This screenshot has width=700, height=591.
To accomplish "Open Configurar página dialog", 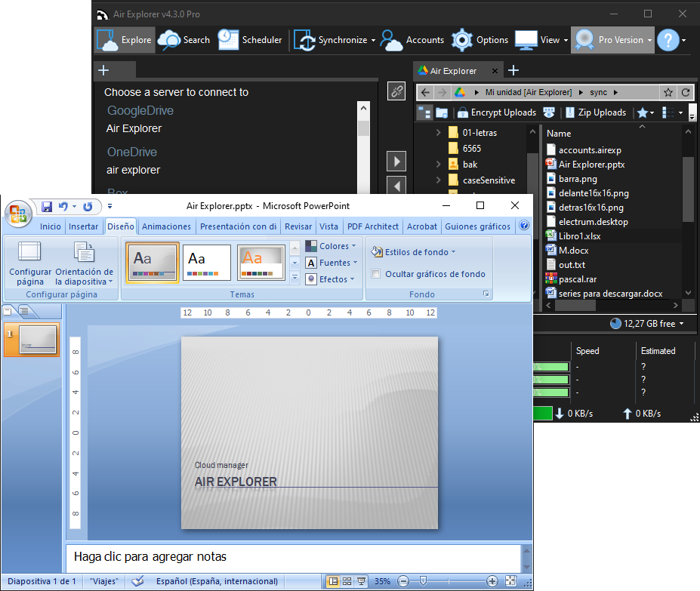I will pyautogui.click(x=30, y=263).
